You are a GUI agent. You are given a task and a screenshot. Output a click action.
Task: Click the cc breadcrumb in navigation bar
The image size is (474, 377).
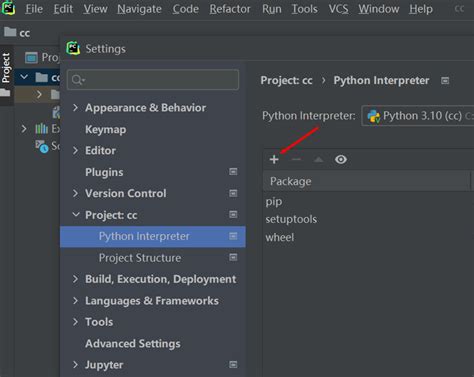pyautogui.click(x=25, y=33)
